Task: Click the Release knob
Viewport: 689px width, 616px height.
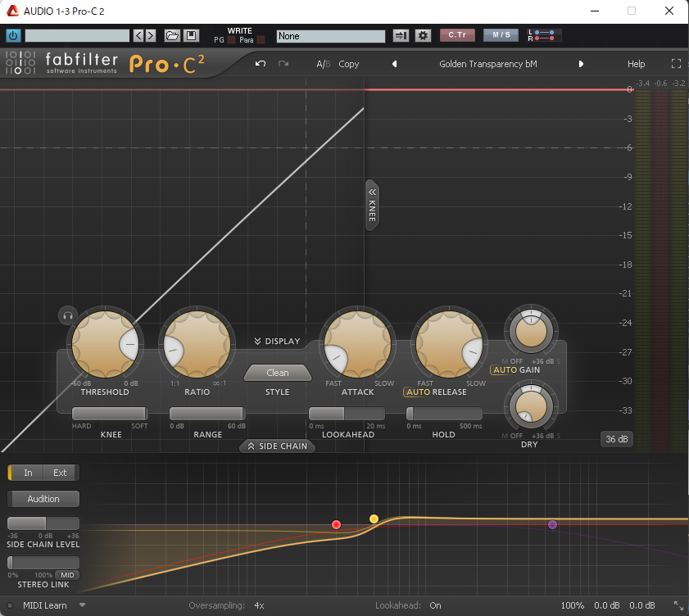Action: coord(449,344)
